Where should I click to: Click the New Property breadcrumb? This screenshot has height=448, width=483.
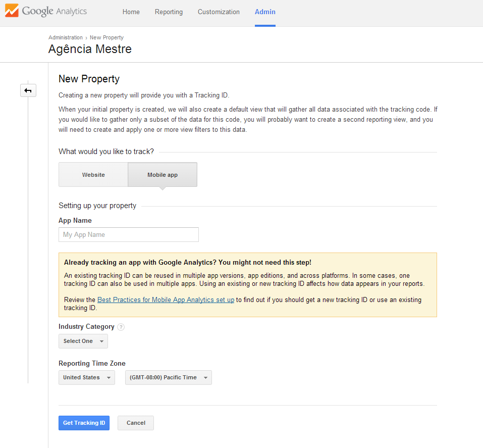click(x=106, y=37)
